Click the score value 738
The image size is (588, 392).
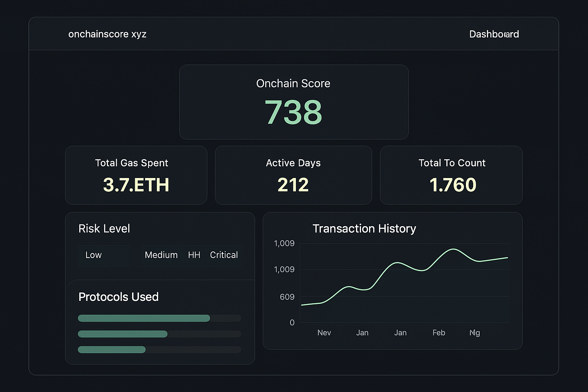293,112
